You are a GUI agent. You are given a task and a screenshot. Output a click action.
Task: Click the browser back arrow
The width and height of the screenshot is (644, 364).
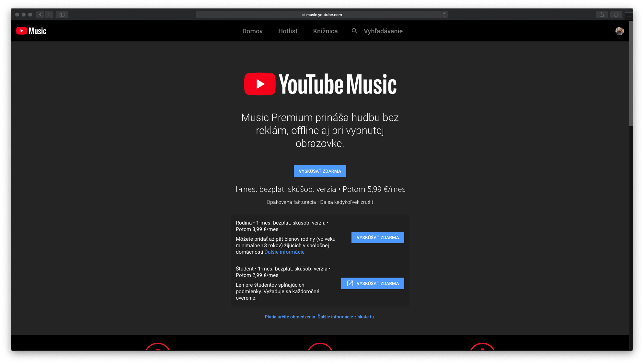pos(40,15)
